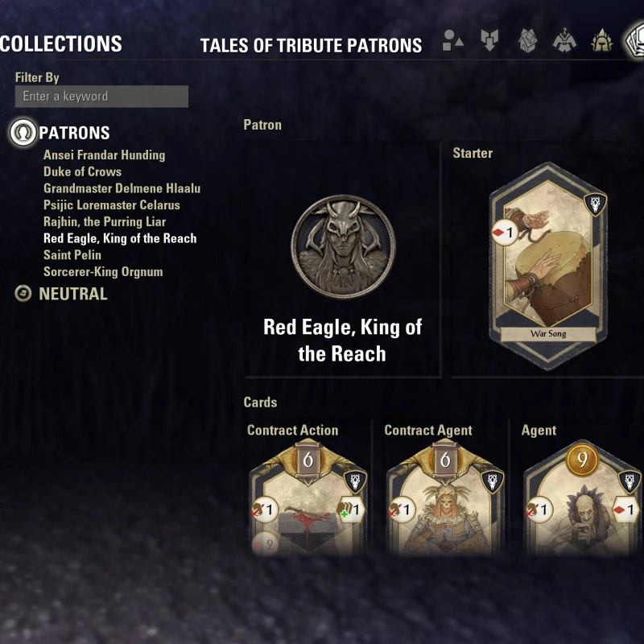The image size is (644, 644).
Task: Select Ansei Frandar Hunding patron
Action: click(x=105, y=155)
